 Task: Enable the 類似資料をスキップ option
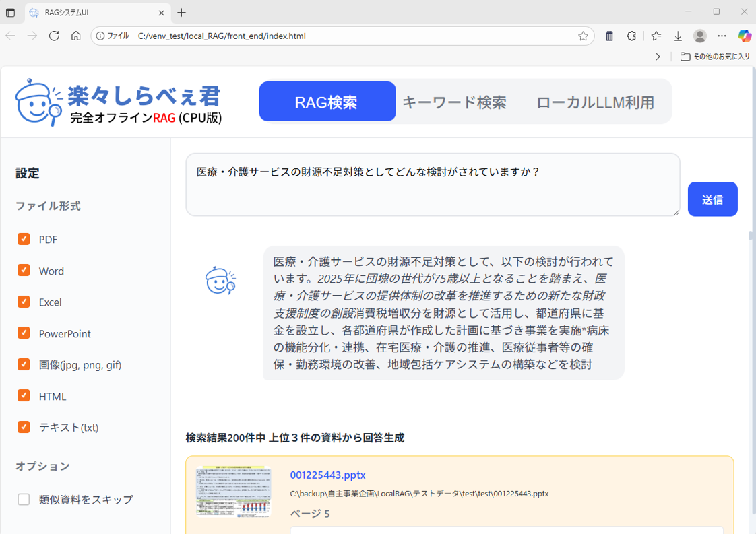click(x=24, y=500)
